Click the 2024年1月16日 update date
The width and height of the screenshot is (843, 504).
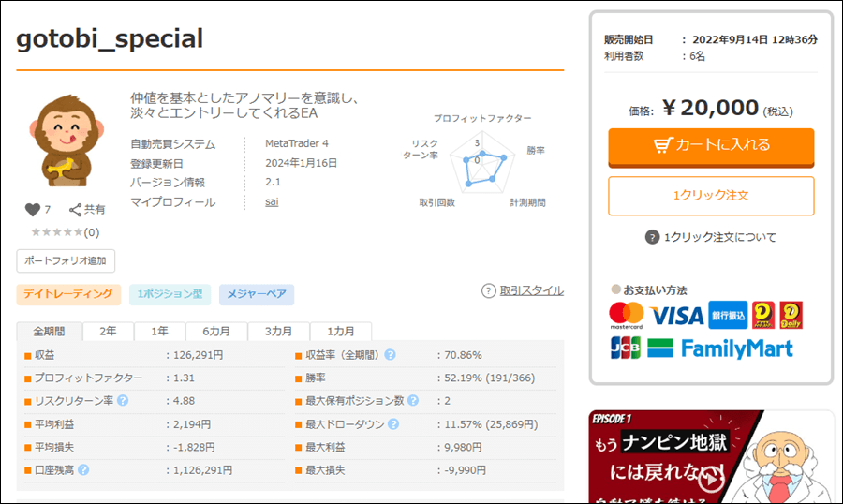[x=301, y=163]
